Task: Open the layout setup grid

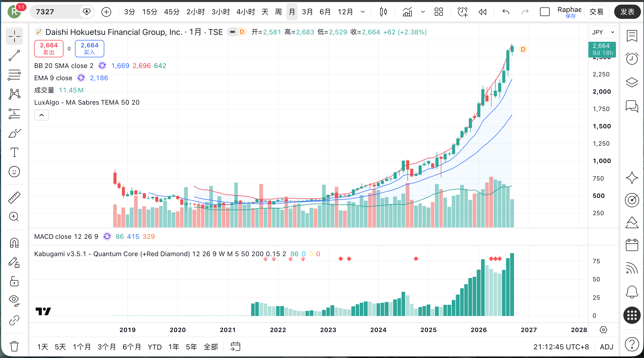Action: click(x=439, y=12)
